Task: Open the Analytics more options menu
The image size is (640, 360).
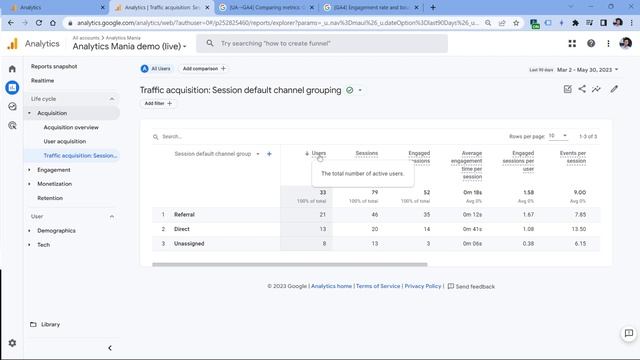Action: tap(608, 43)
